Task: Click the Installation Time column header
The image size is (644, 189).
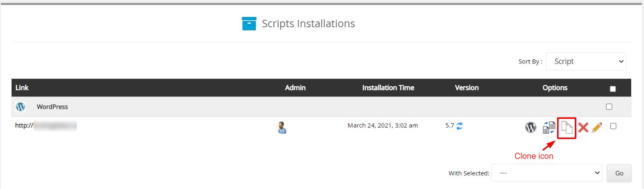Action: [x=388, y=87]
